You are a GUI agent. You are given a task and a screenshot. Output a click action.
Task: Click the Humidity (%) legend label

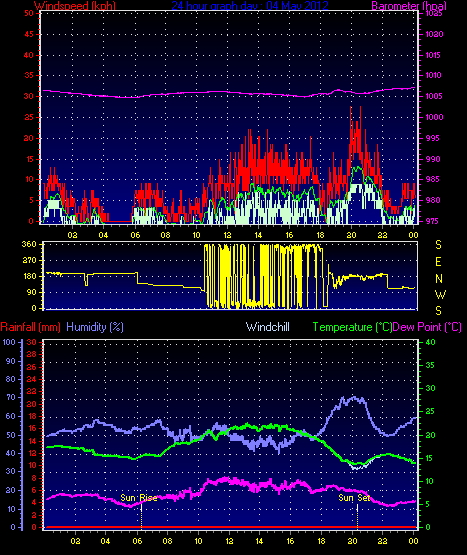(x=95, y=327)
